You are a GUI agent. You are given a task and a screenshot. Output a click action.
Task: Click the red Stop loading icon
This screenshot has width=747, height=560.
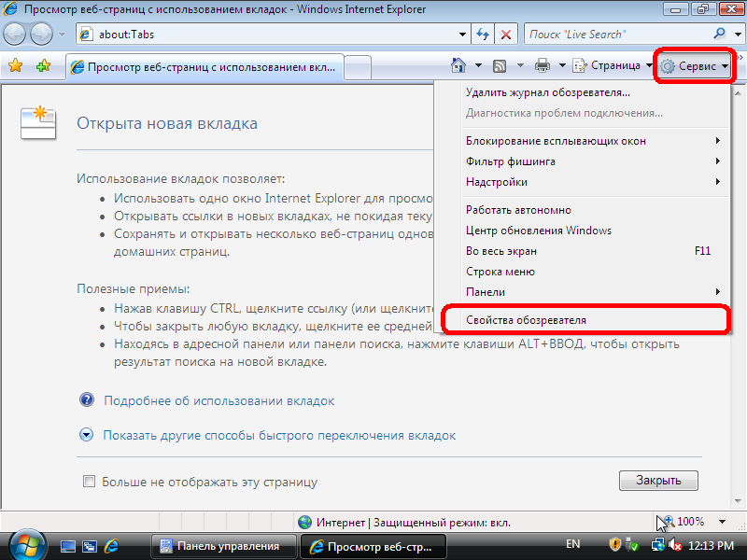(506, 35)
